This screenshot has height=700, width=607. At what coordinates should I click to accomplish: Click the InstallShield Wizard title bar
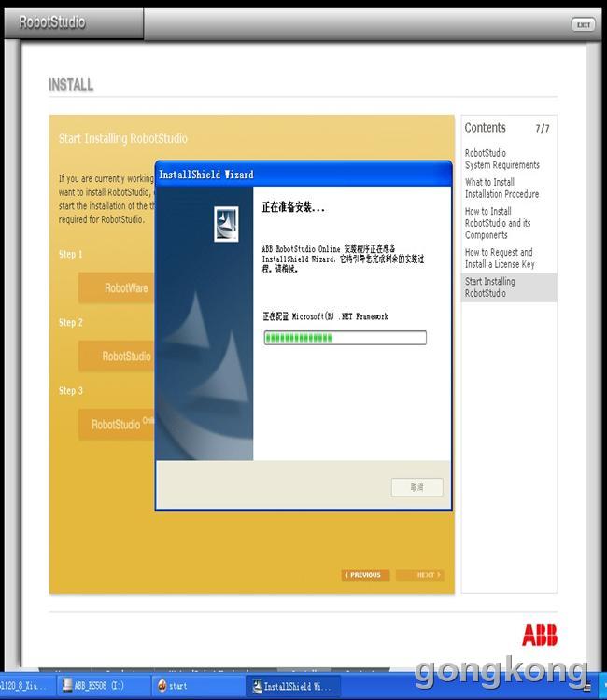click(303, 175)
